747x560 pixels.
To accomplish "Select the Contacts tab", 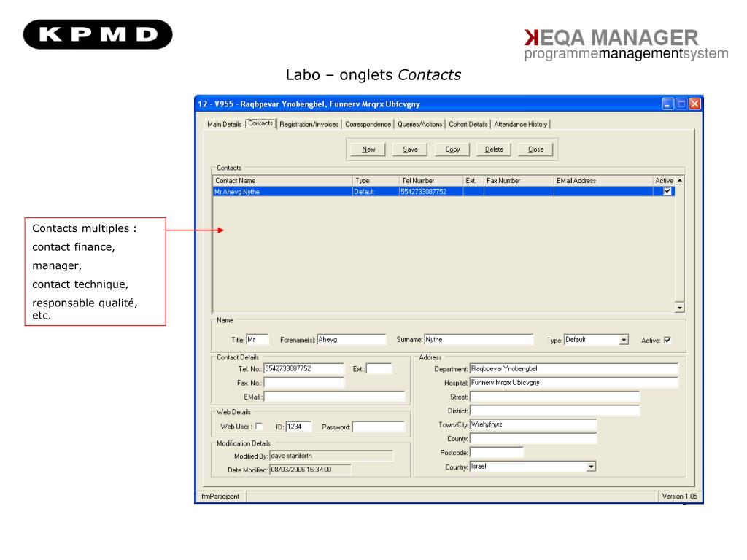I will (x=260, y=123).
